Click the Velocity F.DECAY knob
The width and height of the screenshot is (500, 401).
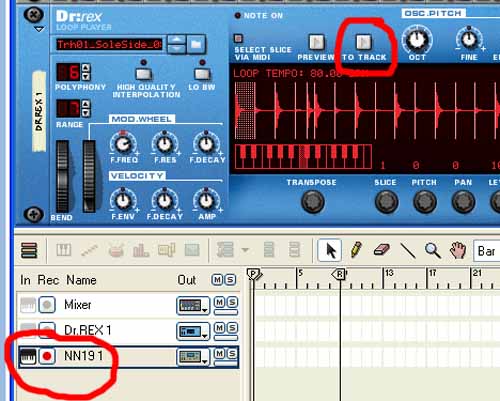[165, 201]
